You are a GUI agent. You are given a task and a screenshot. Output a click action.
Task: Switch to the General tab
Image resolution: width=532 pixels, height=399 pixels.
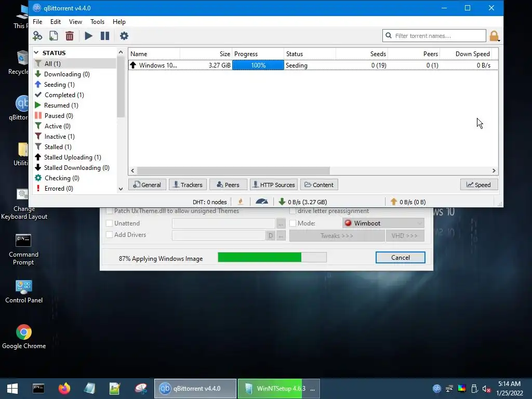tap(147, 184)
